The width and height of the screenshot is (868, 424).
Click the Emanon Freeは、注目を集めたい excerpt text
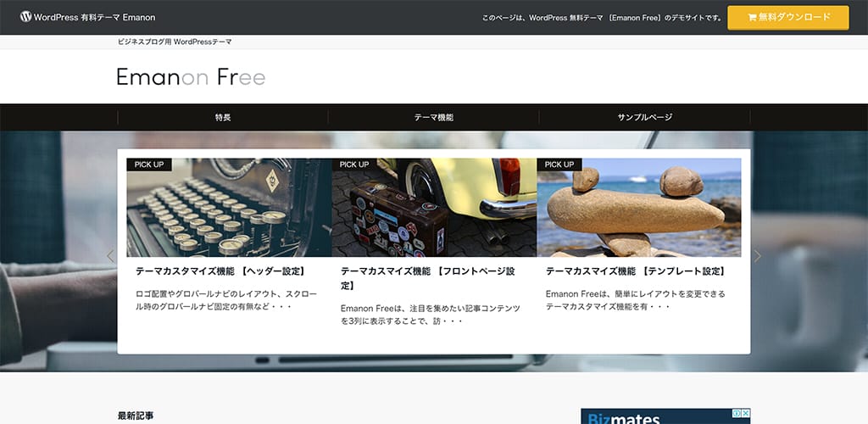(431, 315)
